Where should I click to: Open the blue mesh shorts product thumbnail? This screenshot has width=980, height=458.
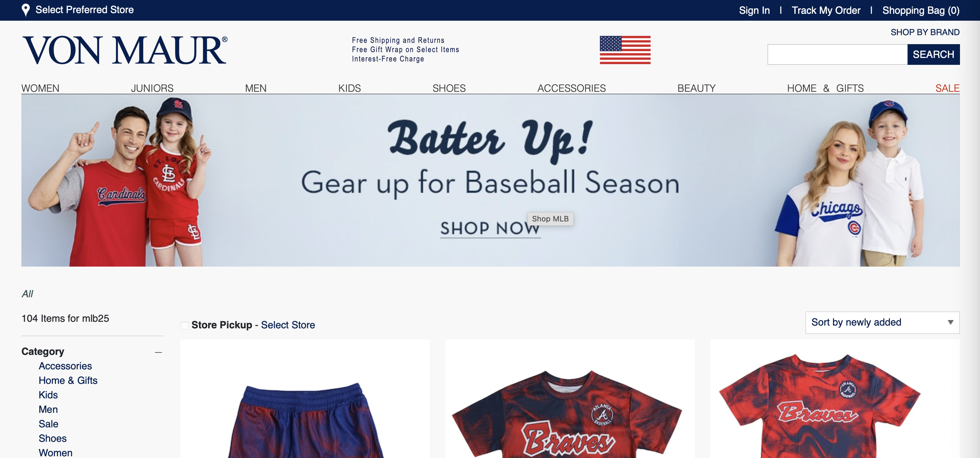[x=305, y=399]
